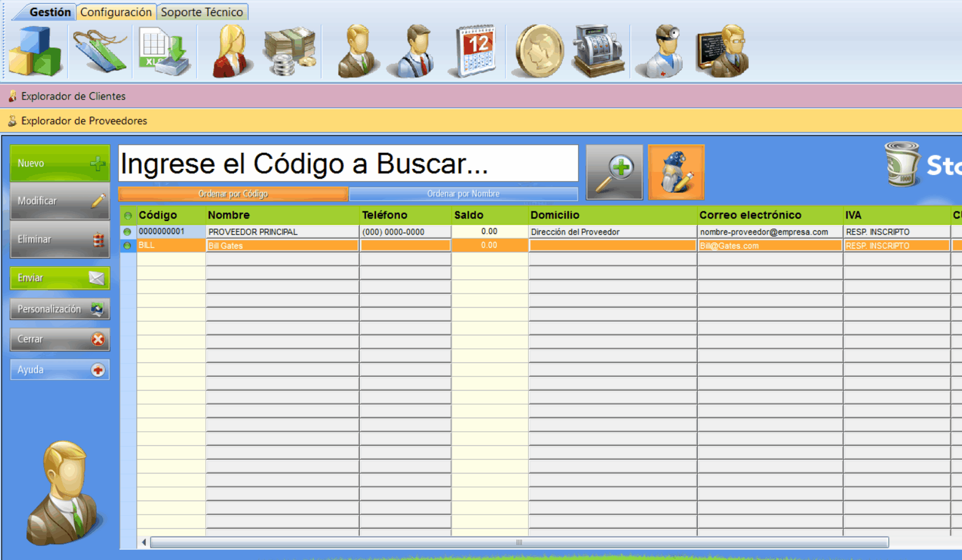962x560 pixels.
Task: Open the colored cubes products icon
Action: 36,52
